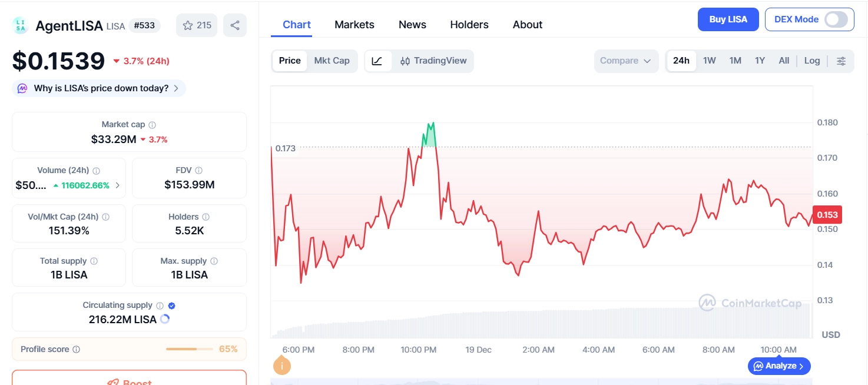The image size is (868, 385).
Task: Enable Log scale on chart
Action: pos(812,61)
